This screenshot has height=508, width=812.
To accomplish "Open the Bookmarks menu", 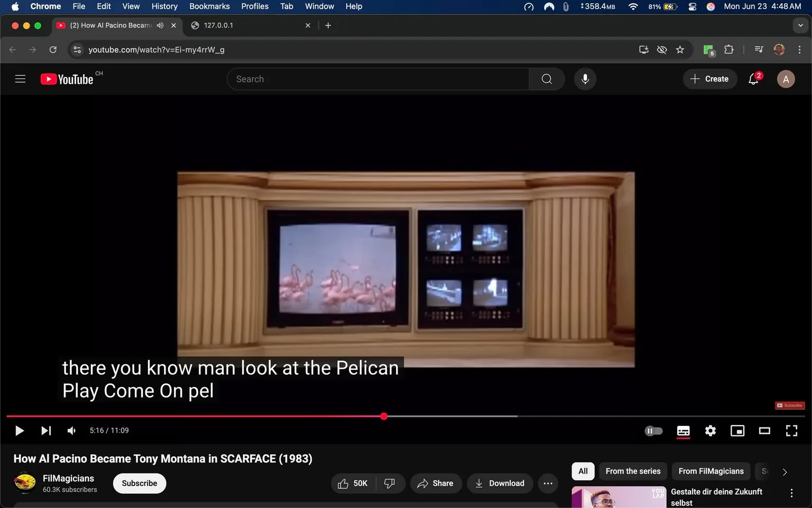I will tap(209, 6).
